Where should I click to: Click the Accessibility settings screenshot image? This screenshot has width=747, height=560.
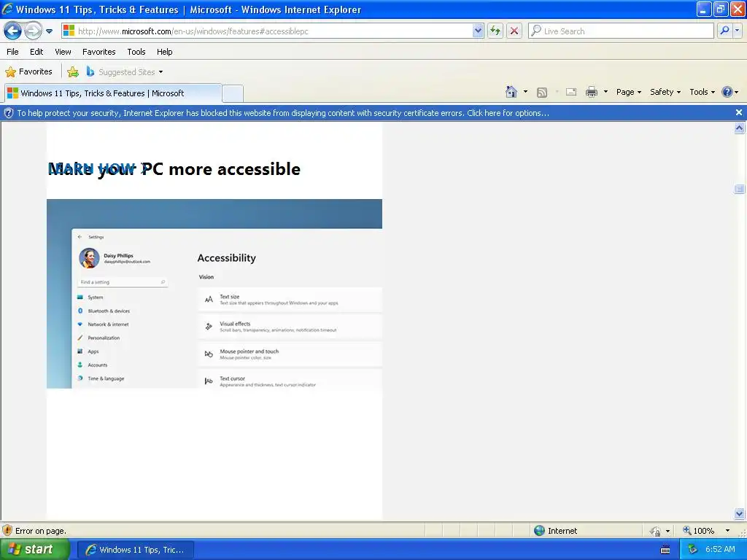tap(214, 294)
